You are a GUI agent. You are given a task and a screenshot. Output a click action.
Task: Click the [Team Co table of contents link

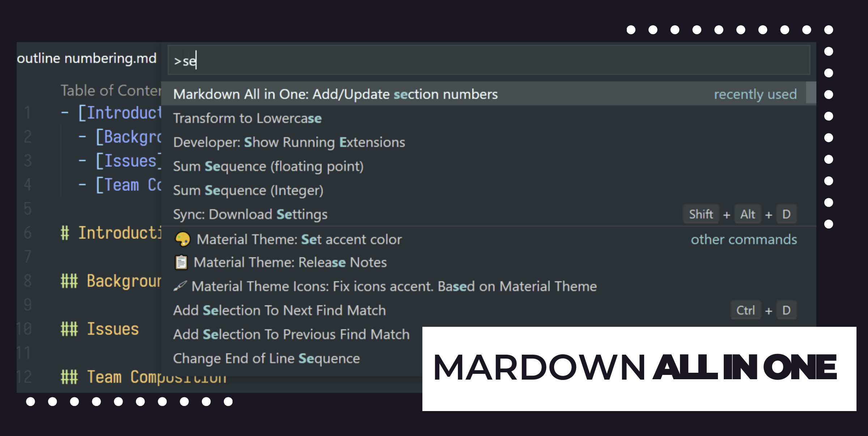[x=128, y=185]
